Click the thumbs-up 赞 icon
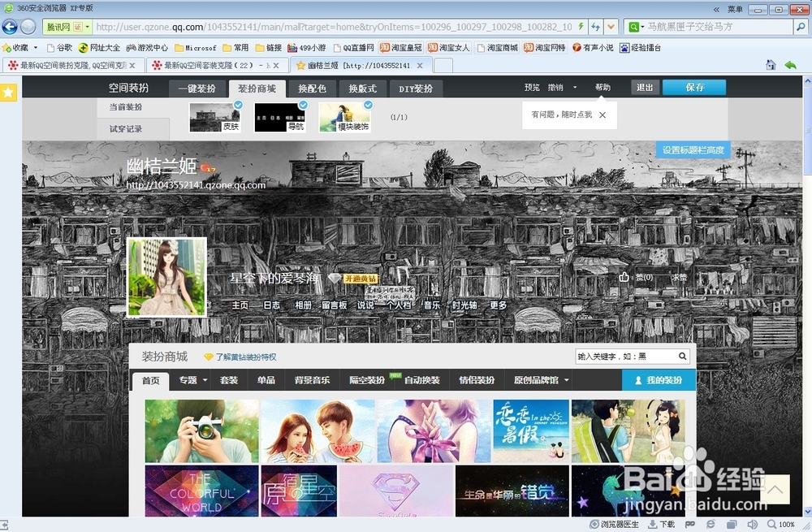Screen dimensions: 812x532 coord(624,277)
